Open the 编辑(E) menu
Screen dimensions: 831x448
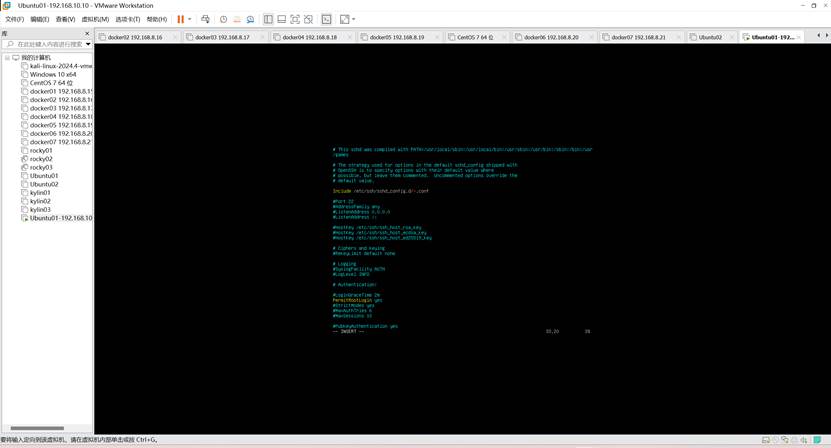click(40, 19)
